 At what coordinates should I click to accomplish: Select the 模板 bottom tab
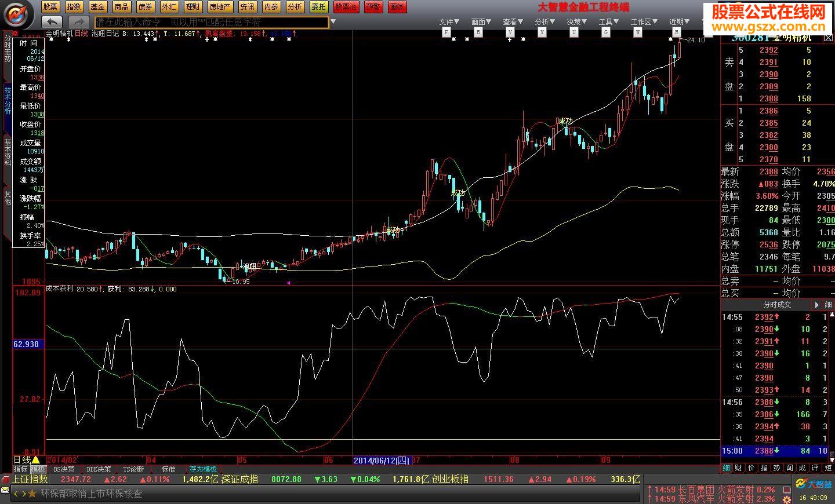click(x=38, y=469)
